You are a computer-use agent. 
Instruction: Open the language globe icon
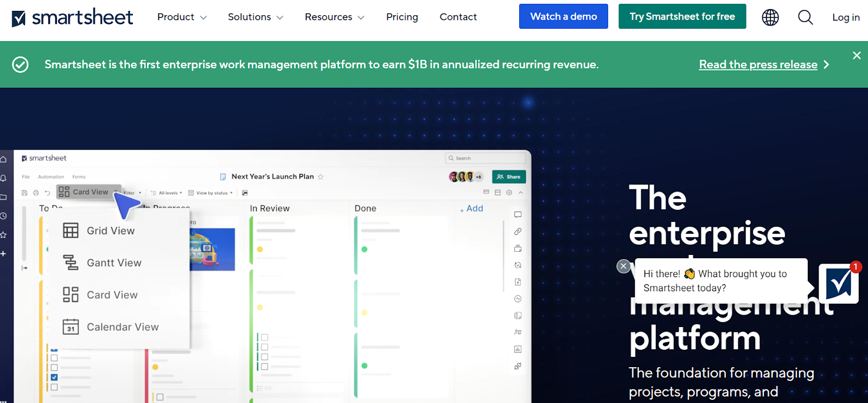pos(770,17)
